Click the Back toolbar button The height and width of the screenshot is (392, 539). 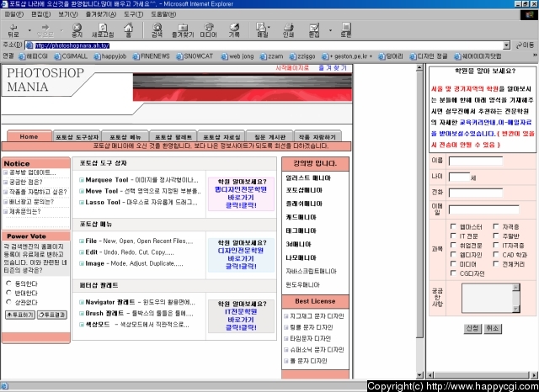pos(13,30)
